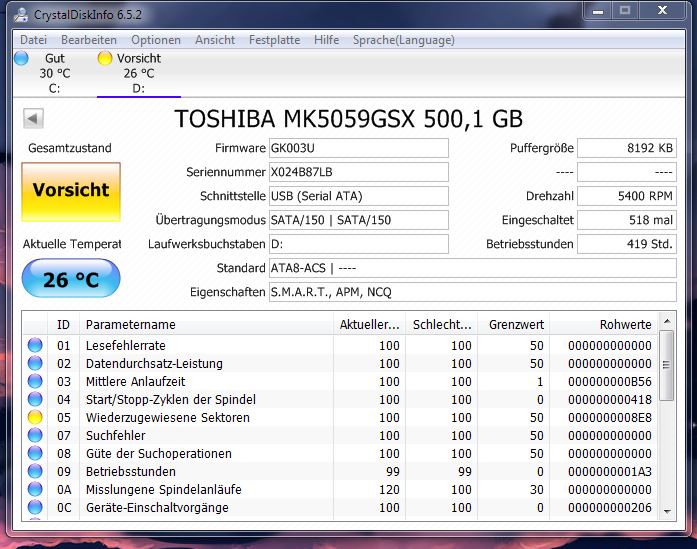Select Start/Stopp-Zyklen der Spindel parameter name
Image resolution: width=697 pixels, height=549 pixels.
coord(171,400)
